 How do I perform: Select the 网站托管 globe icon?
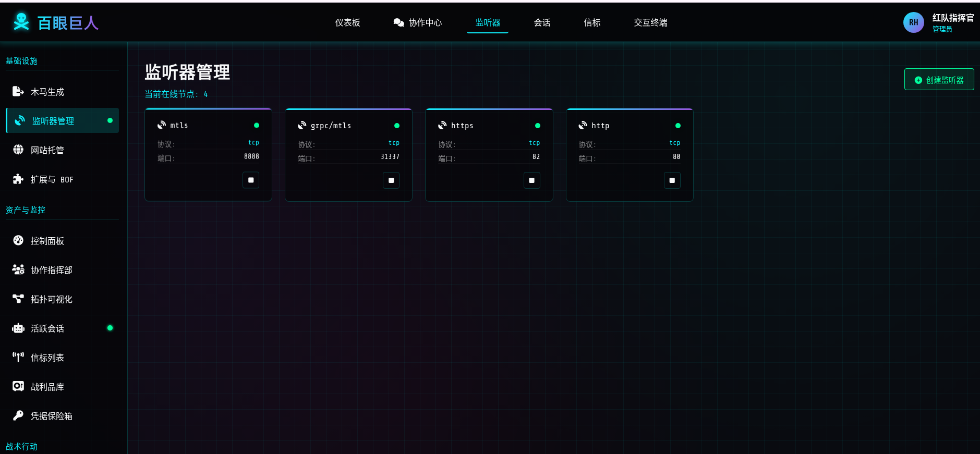tap(18, 150)
